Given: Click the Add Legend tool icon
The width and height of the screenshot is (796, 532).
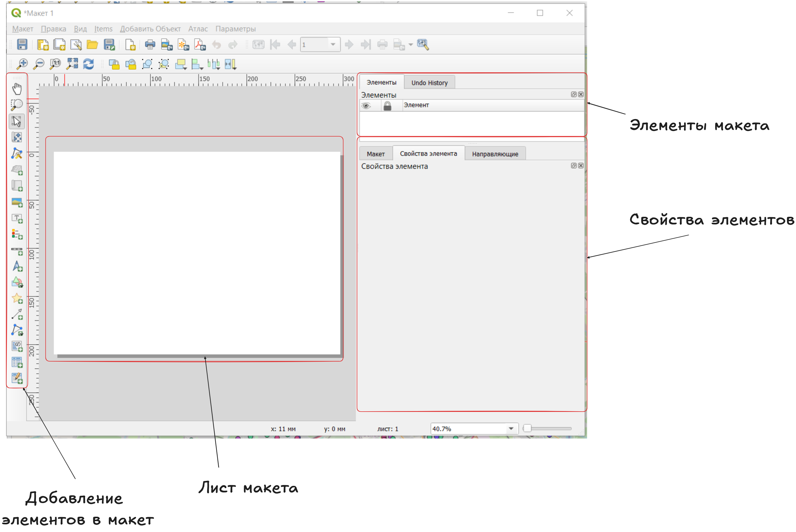Looking at the screenshot, I should [17, 234].
